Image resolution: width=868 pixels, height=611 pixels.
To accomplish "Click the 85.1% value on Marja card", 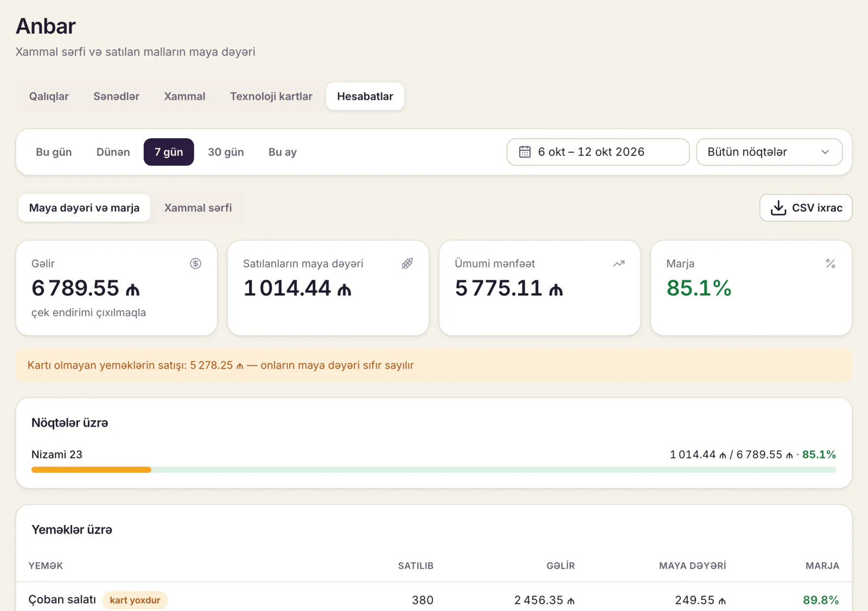I will pos(699,288).
